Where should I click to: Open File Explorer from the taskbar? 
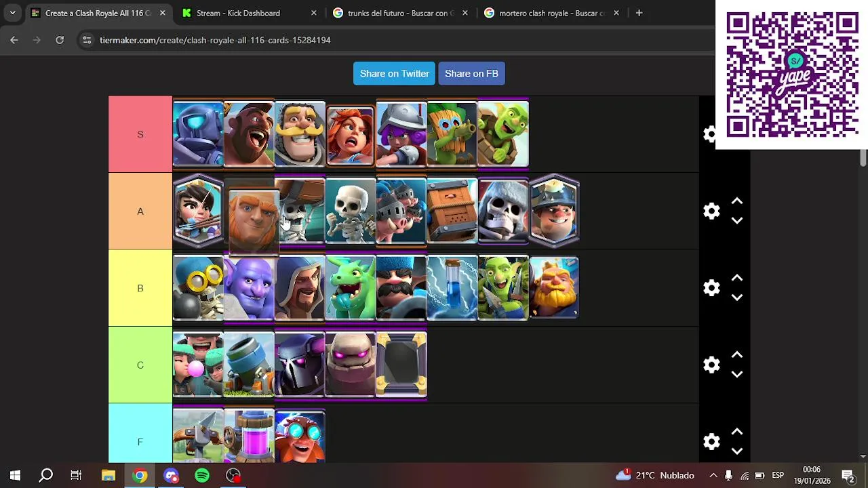point(108,475)
